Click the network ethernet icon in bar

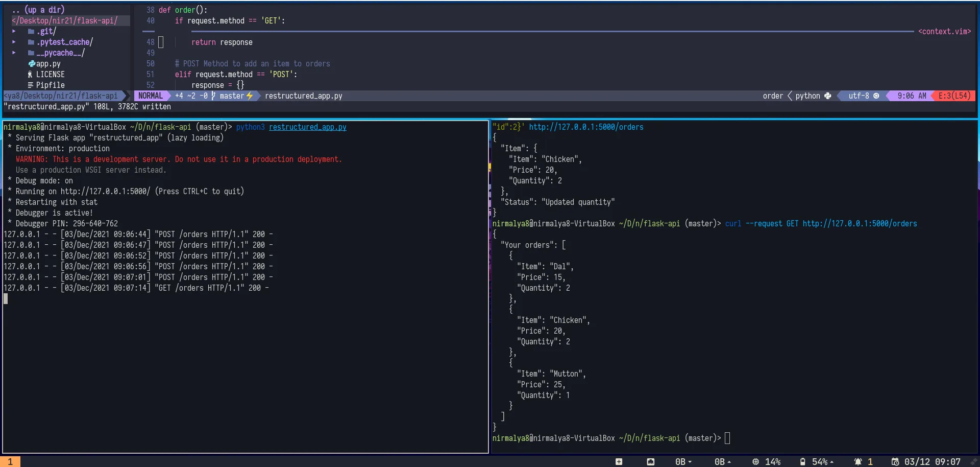pyautogui.click(x=650, y=461)
